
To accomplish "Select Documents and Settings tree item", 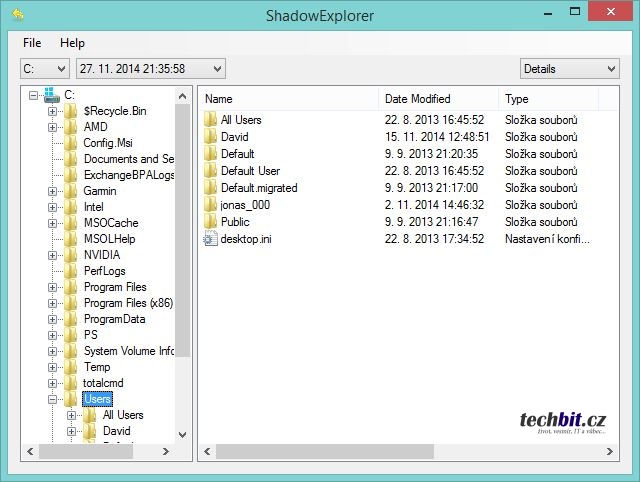I will tap(129, 159).
